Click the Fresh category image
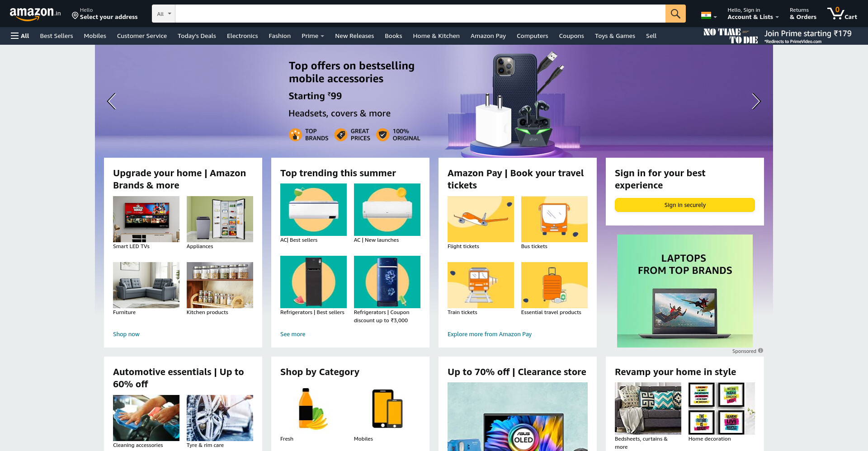This screenshot has width=868, height=451. [x=313, y=409]
